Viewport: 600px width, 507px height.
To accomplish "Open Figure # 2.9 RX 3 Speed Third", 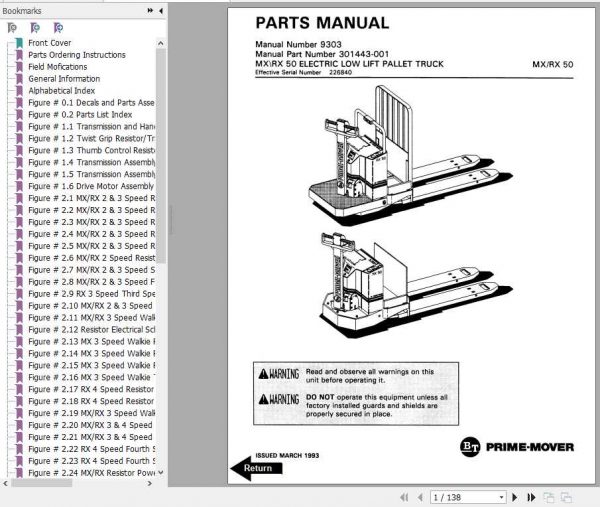I will tap(91, 293).
